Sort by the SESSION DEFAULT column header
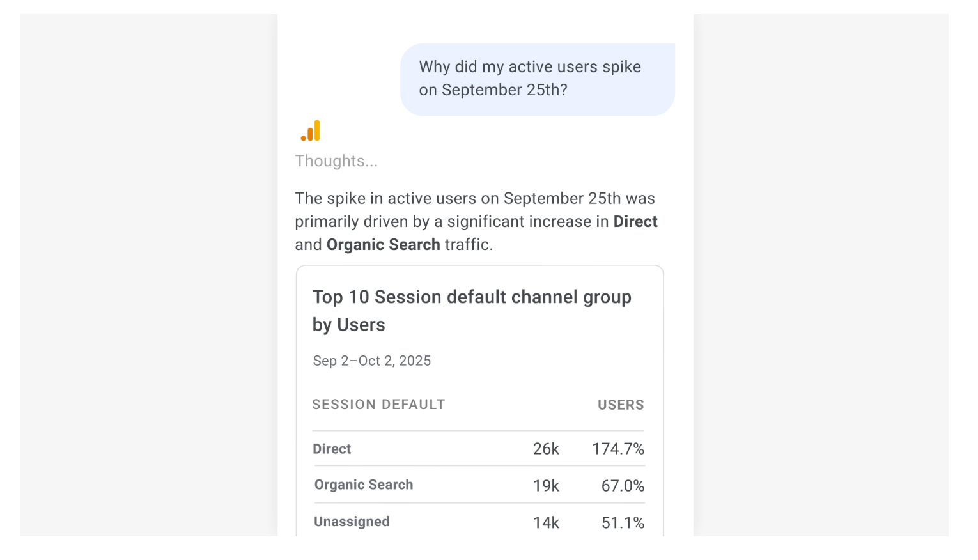This screenshot has height=560, width=978. 378,405
